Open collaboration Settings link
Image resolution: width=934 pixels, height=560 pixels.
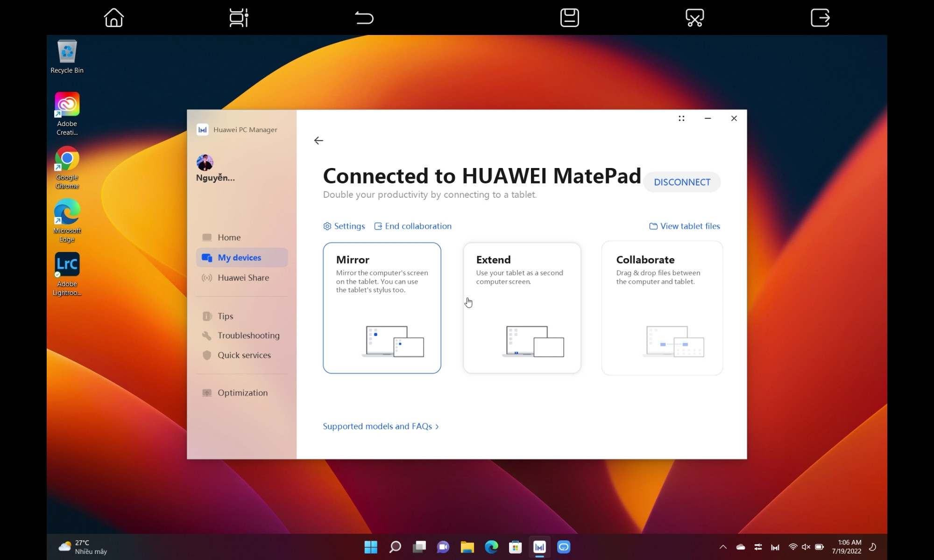coord(344,226)
